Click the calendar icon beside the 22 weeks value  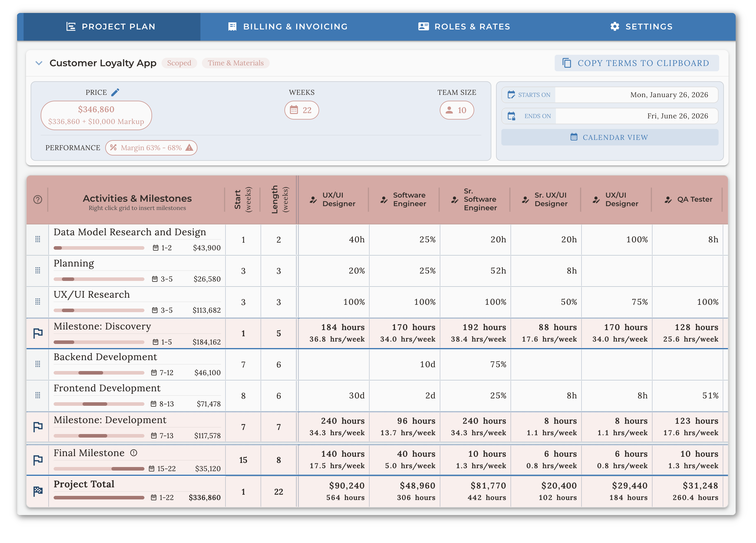(x=295, y=110)
